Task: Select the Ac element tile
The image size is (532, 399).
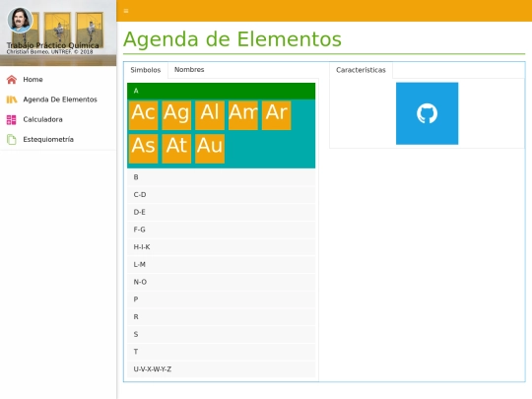Action: tap(144, 115)
